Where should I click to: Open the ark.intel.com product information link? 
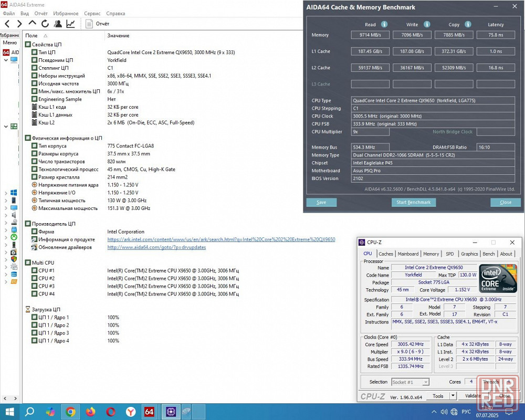(221, 239)
